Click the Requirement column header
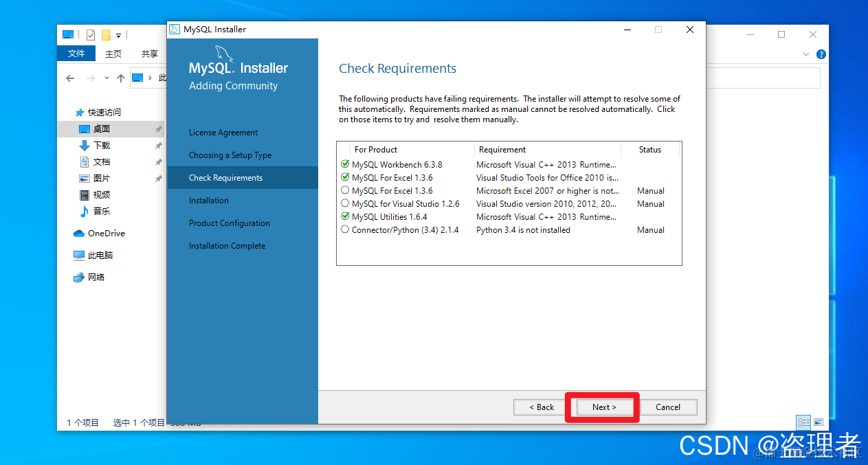 [x=547, y=149]
